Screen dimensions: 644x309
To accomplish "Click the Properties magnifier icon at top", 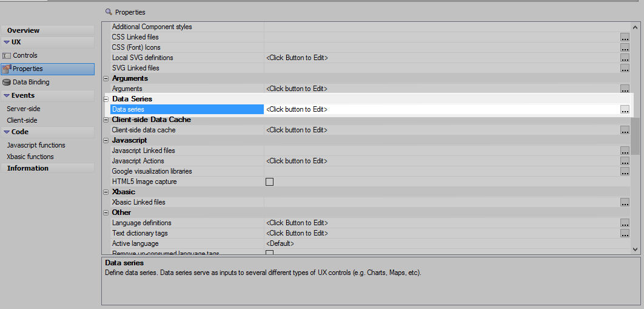I will pyautogui.click(x=109, y=12).
